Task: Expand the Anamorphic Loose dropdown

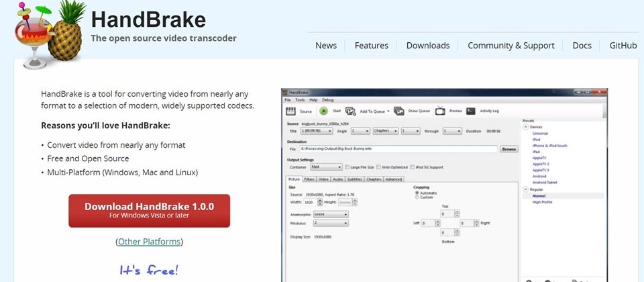Action: coord(331,214)
